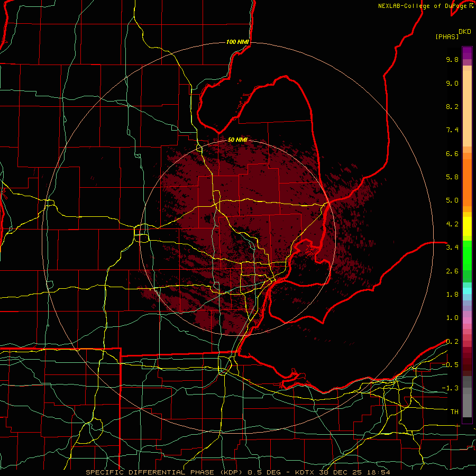This screenshot has width=476, height=476.
Task: Click the 3.4 value on the color scale
Action: [x=452, y=248]
